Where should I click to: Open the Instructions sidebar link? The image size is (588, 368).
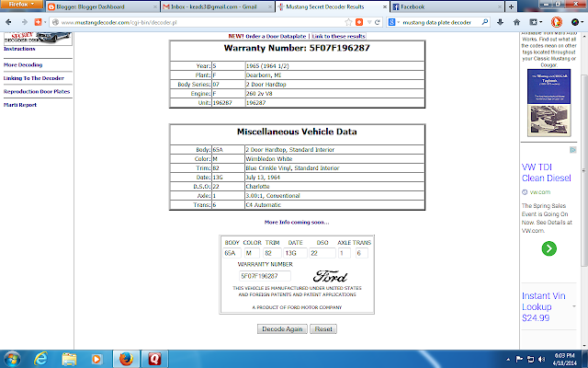click(19, 49)
